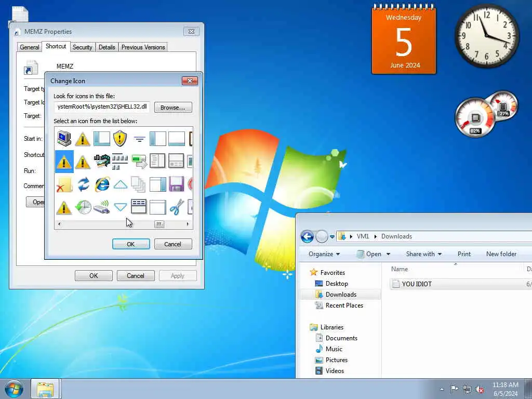
Task: Click the icon list scroll-right arrow
Action: click(x=188, y=224)
